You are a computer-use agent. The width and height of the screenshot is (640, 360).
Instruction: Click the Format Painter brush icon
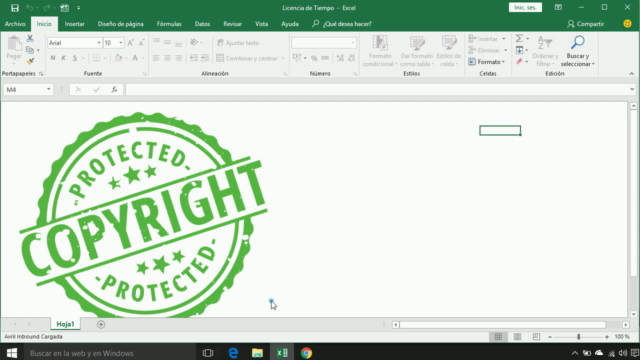pos(30,61)
